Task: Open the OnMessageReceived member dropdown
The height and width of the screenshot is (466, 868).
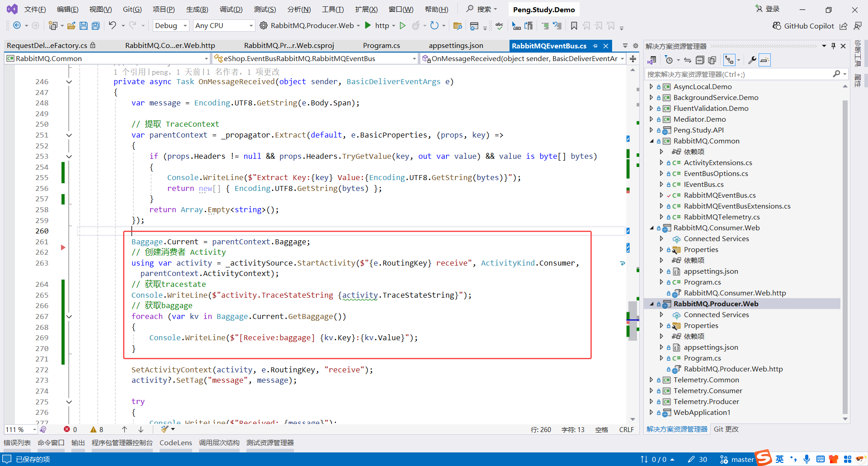Action: tap(523, 58)
